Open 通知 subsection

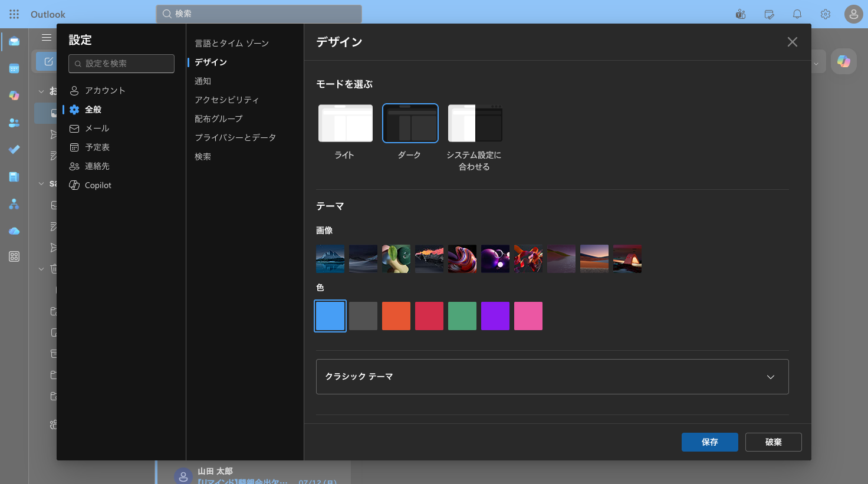[x=203, y=81]
